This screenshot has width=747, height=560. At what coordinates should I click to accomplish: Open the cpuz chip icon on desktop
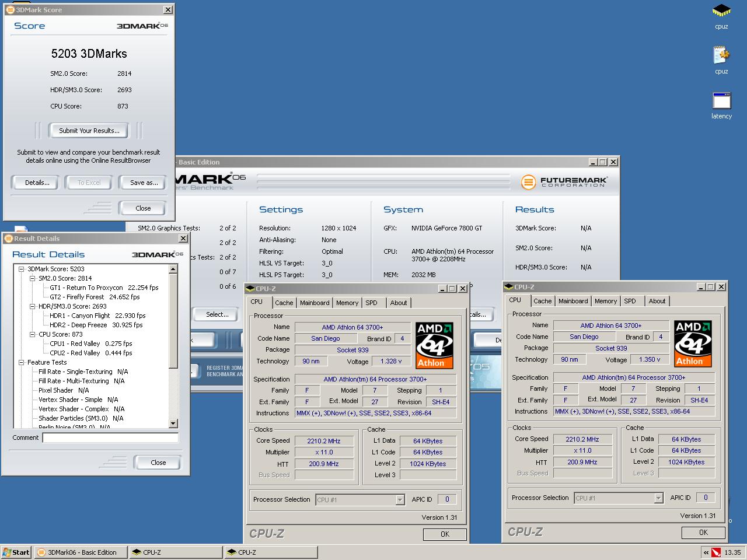point(721,10)
